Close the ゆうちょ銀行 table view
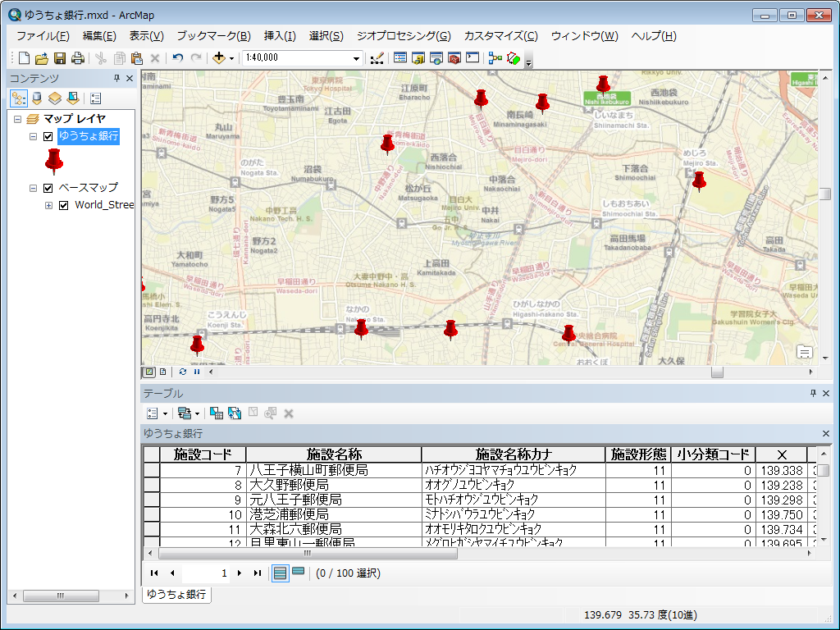Screen dimensions: 840x630 coord(825,433)
